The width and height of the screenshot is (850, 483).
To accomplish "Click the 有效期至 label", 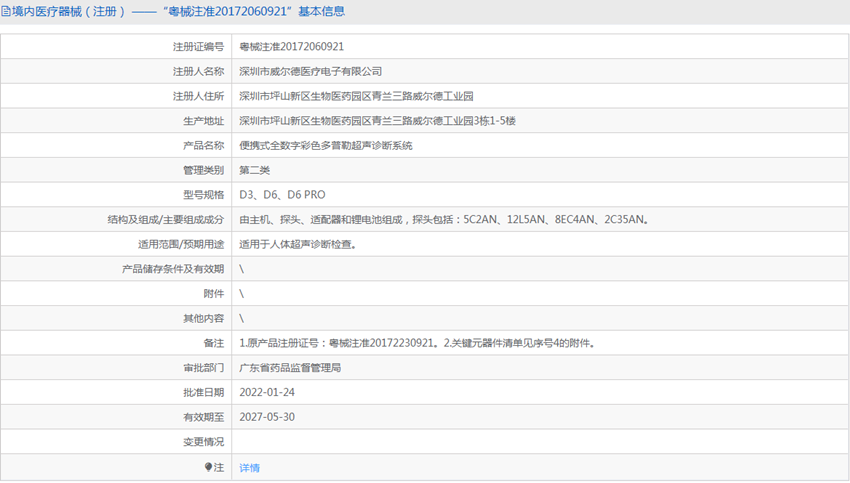I will click(x=203, y=417).
